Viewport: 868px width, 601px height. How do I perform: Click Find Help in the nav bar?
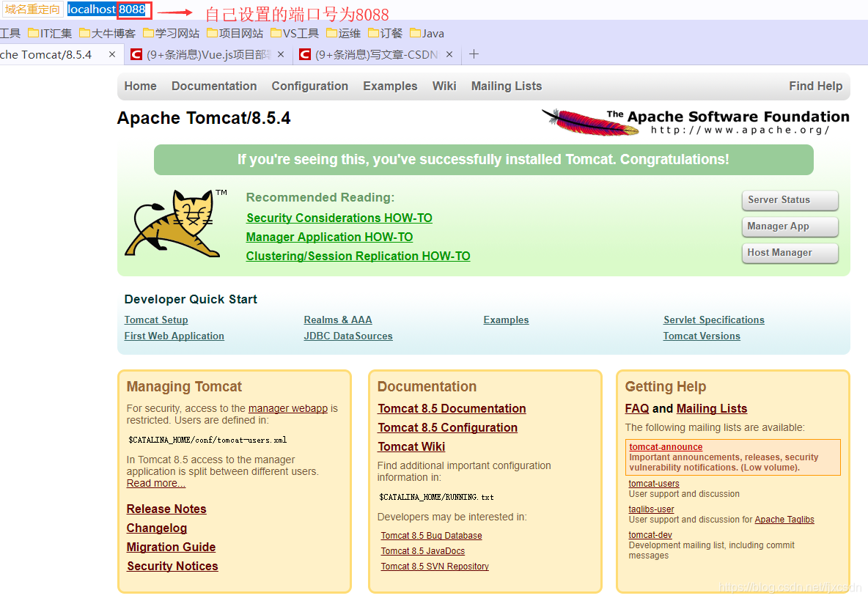click(x=815, y=86)
